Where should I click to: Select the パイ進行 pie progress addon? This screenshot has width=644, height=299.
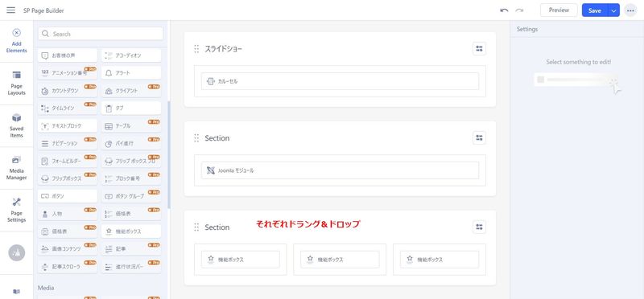(131, 143)
